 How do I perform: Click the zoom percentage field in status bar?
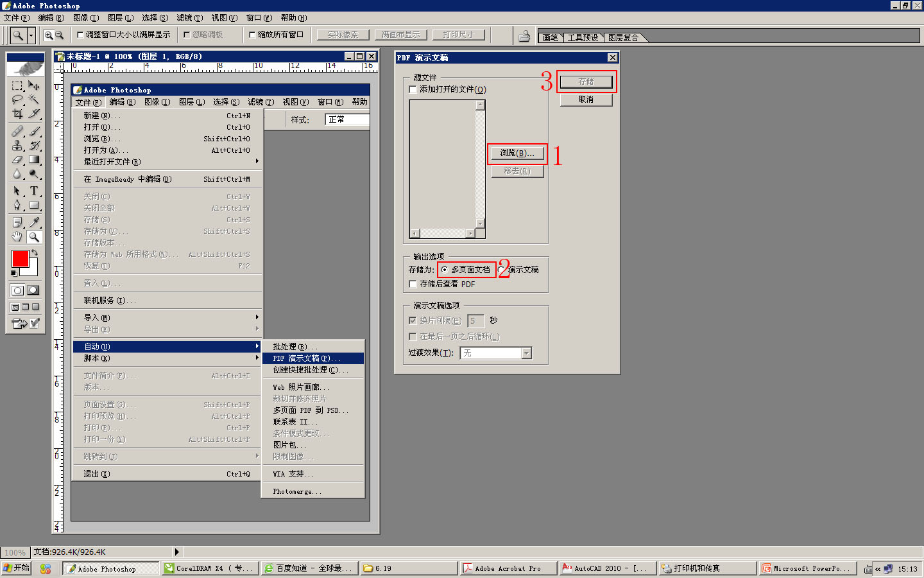(15, 552)
